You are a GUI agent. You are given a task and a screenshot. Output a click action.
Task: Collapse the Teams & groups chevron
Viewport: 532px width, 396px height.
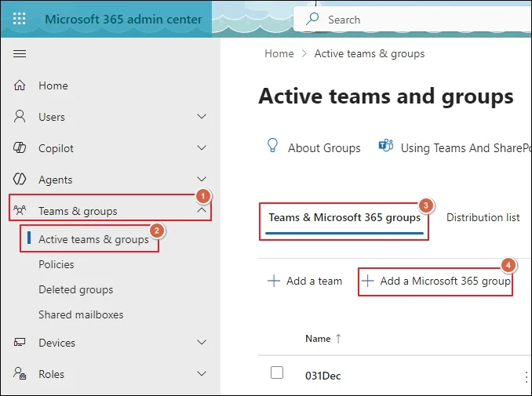tap(202, 210)
